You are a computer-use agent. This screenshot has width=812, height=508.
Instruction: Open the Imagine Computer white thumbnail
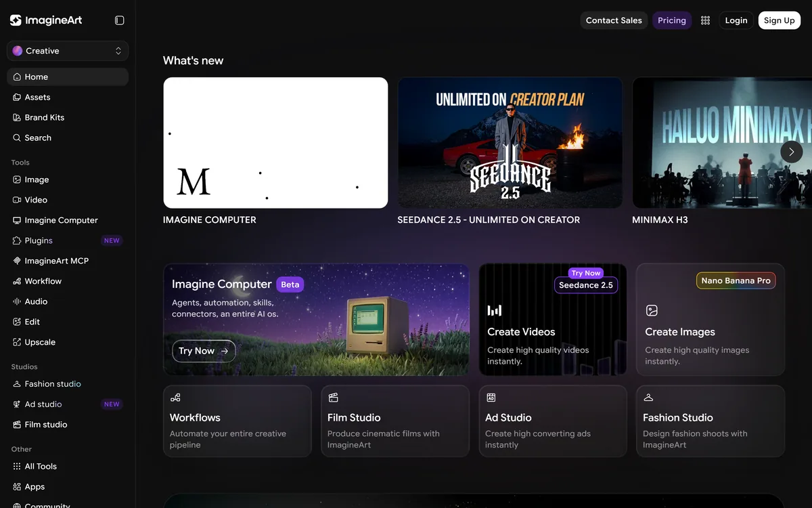click(275, 143)
